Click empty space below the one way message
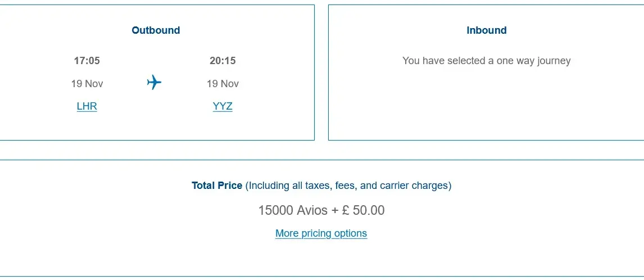This screenshot has height=280, width=644. pos(486,103)
